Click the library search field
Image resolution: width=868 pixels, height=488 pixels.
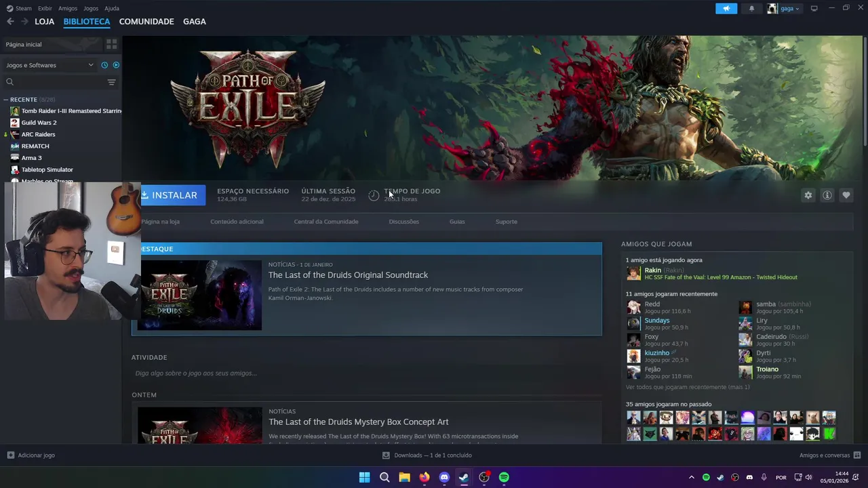pyautogui.click(x=60, y=82)
